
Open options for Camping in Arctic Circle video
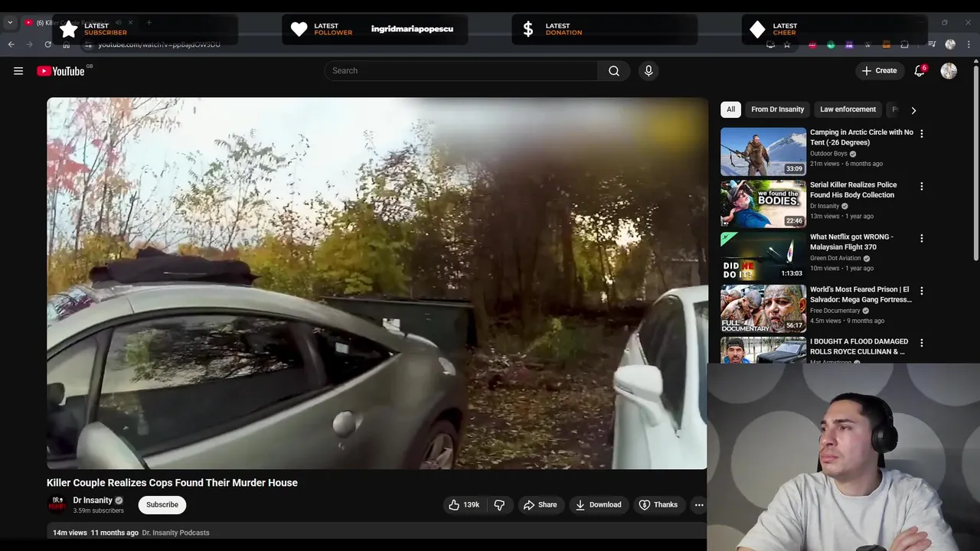[922, 134]
